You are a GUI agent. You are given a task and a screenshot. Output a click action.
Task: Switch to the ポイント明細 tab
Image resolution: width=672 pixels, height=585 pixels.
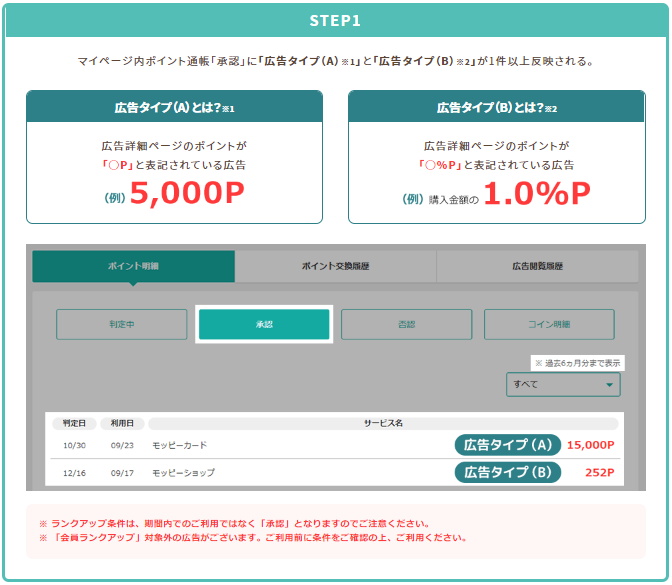pos(133,266)
